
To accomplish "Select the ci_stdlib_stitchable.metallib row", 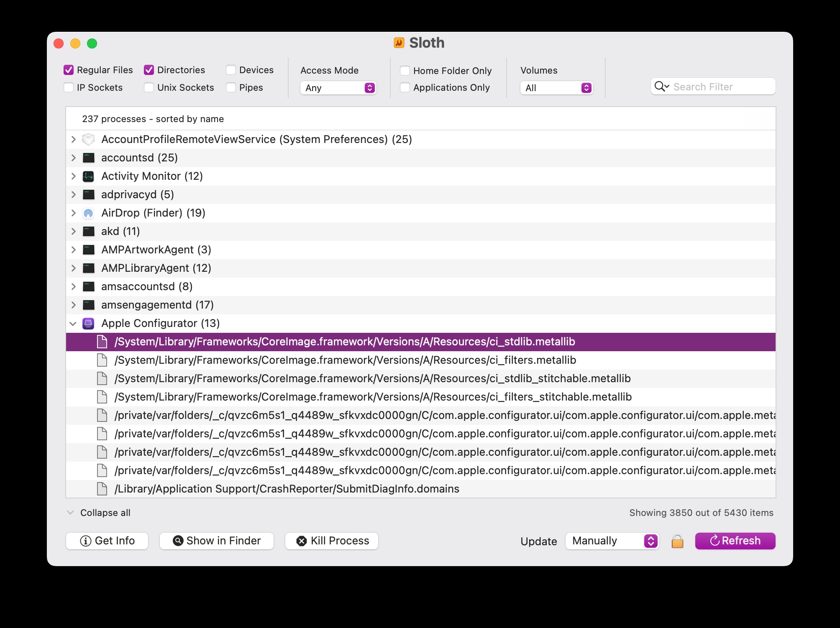I will pyautogui.click(x=420, y=378).
